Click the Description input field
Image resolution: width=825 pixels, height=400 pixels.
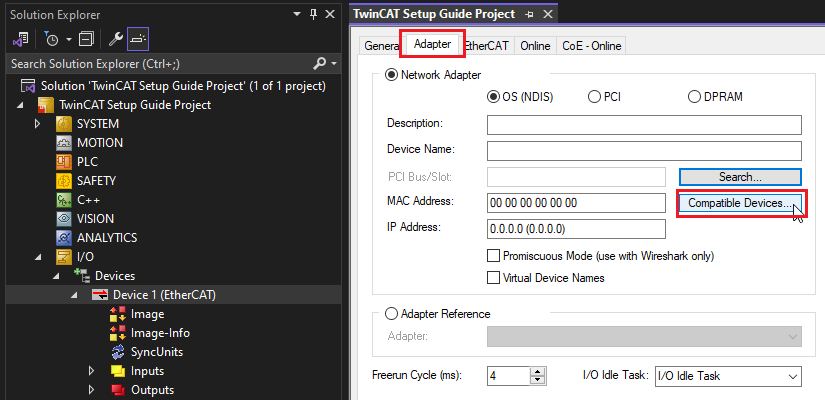point(644,125)
